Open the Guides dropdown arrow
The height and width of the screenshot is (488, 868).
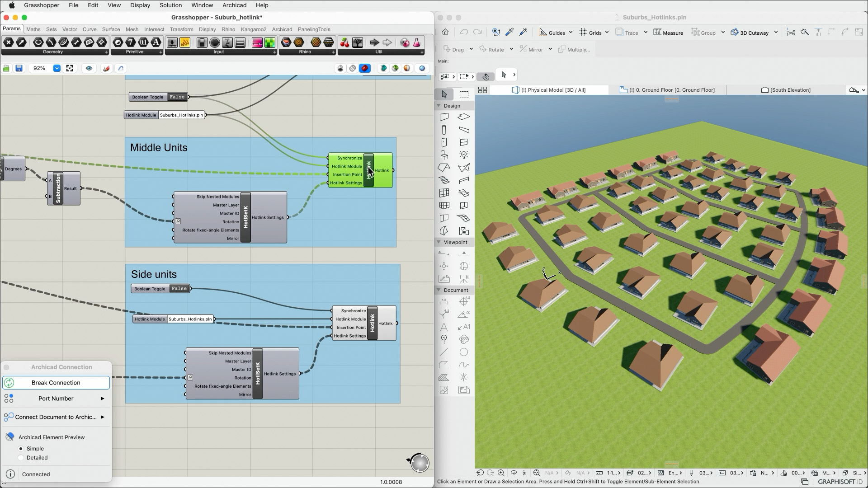[x=571, y=33]
